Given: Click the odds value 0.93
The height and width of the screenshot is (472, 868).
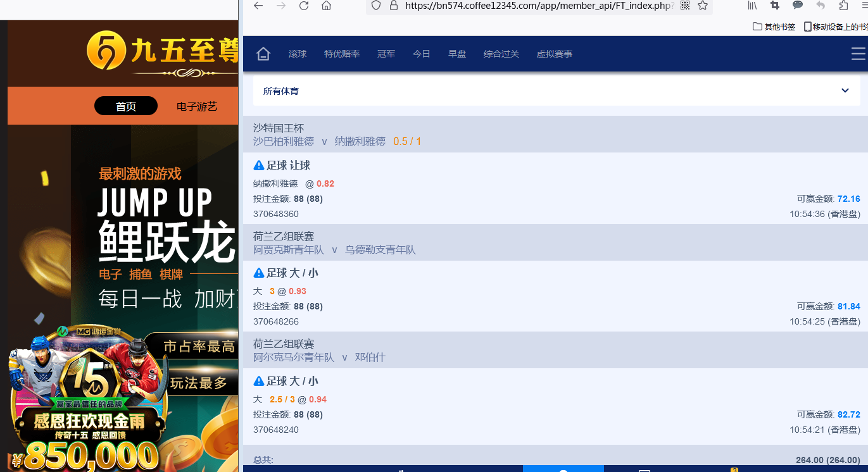Looking at the screenshot, I should [298, 291].
